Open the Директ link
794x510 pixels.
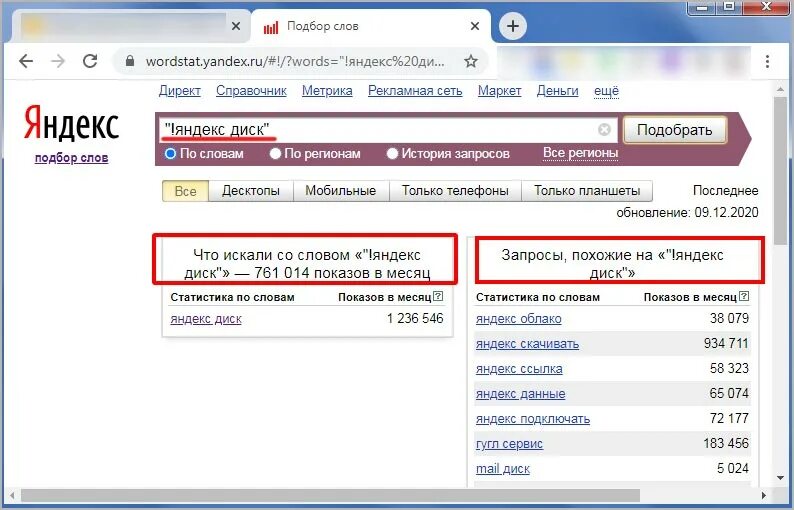pyautogui.click(x=180, y=91)
